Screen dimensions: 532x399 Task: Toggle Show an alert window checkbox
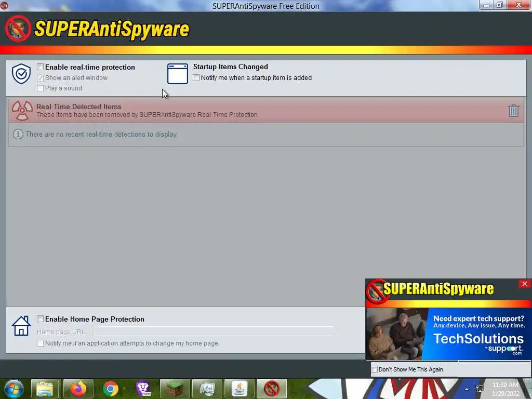point(40,78)
